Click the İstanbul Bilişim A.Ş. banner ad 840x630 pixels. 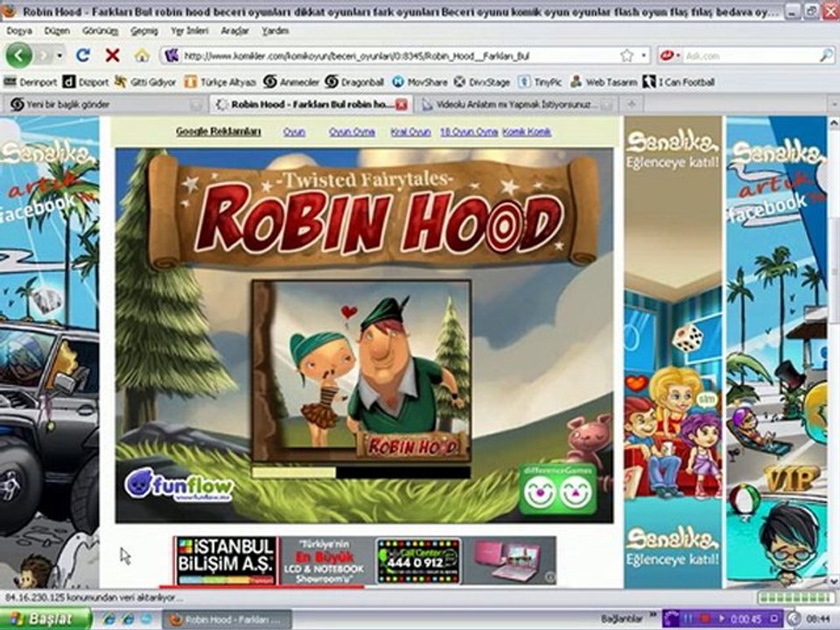click(x=365, y=561)
